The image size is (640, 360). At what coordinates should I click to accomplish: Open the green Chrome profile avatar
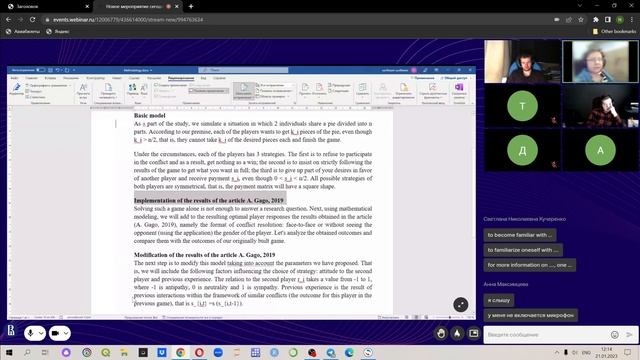point(620,20)
